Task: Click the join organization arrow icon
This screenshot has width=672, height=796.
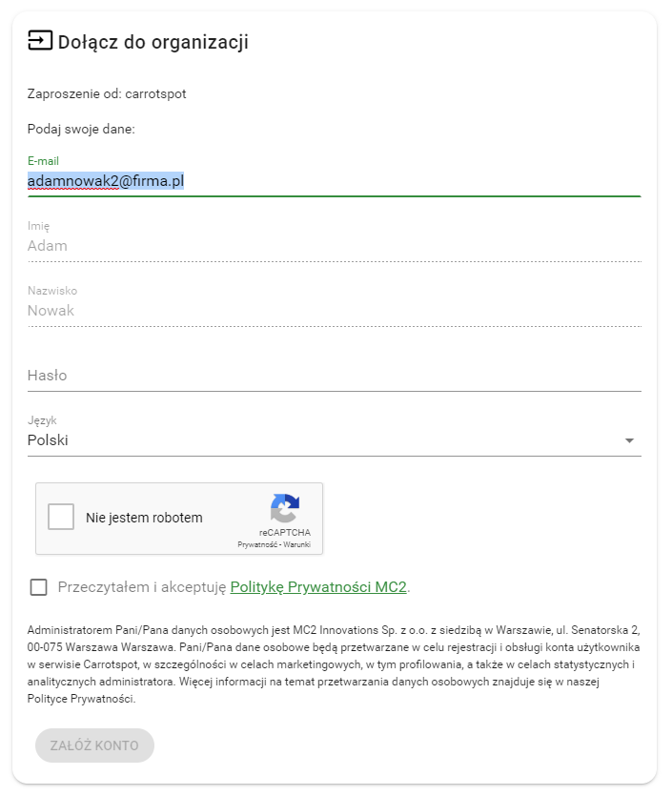Action: tap(40, 41)
